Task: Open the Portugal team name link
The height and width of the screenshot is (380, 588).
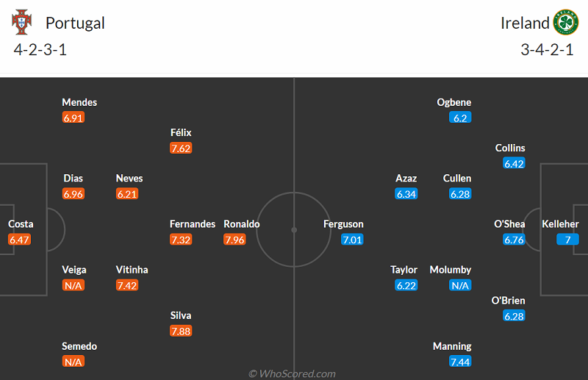Action: pyautogui.click(x=75, y=23)
